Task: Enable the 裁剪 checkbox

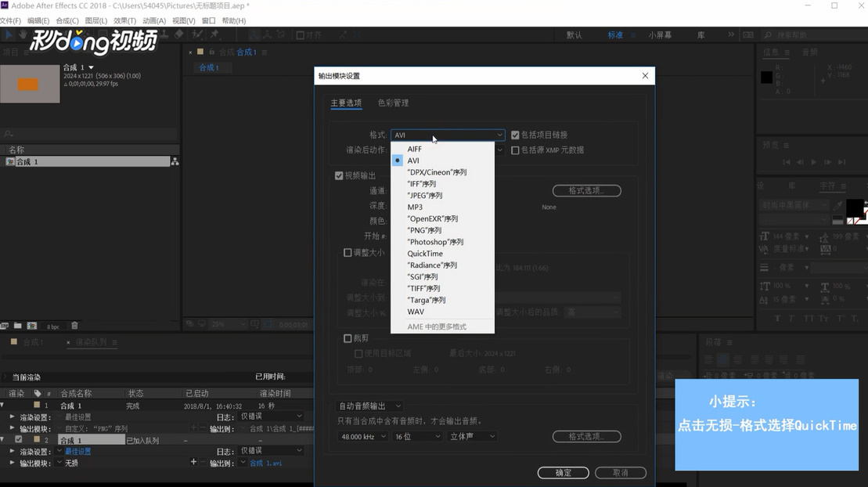Action: point(348,338)
